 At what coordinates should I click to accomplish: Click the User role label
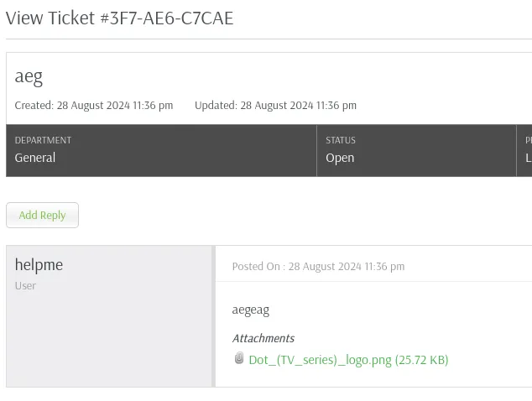pos(25,286)
